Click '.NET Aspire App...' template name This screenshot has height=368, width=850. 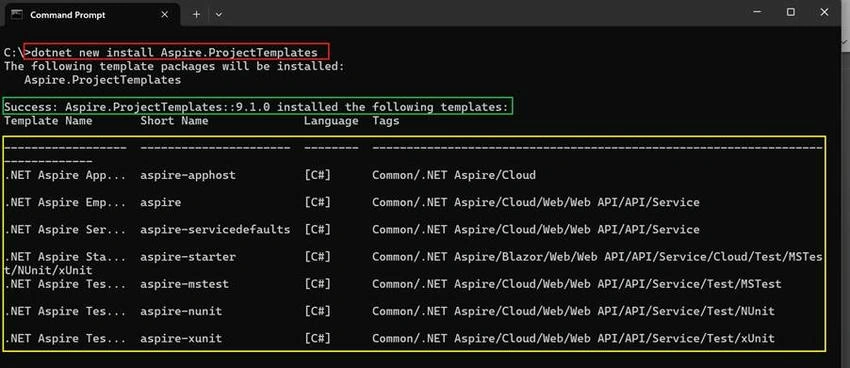point(65,175)
